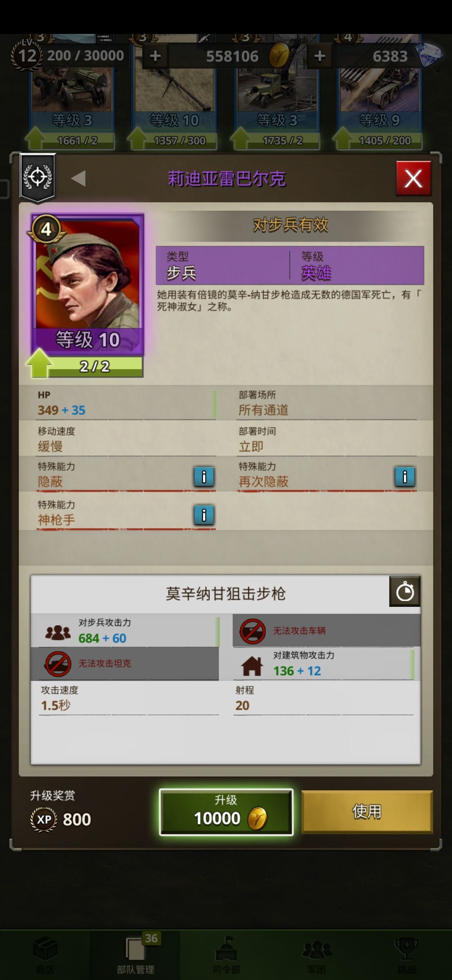Open the 军团 tab
The width and height of the screenshot is (452, 980).
316,954
